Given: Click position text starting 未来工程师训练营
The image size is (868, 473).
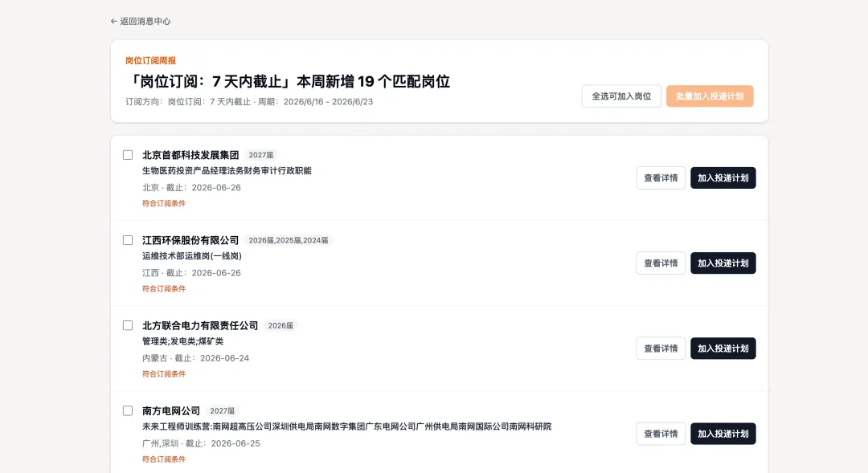Looking at the screenshot, I should pyautogui.click(x=346, y=426).
